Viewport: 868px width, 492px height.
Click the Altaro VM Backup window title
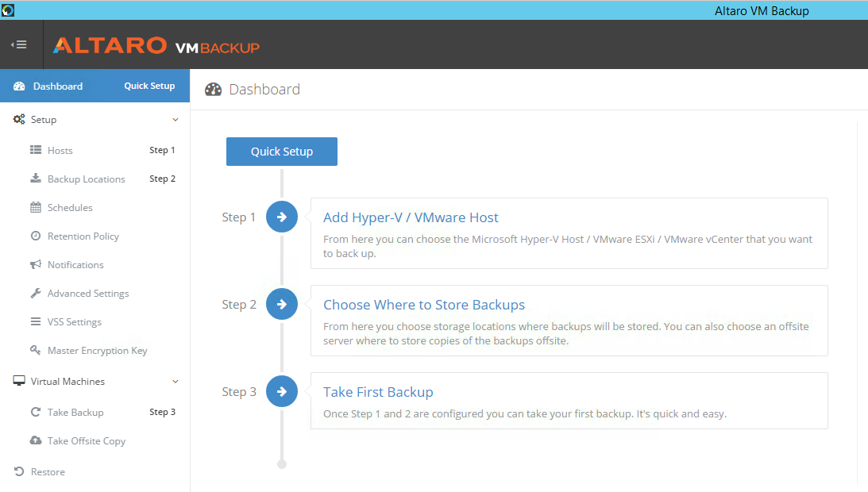click(762, 11)
